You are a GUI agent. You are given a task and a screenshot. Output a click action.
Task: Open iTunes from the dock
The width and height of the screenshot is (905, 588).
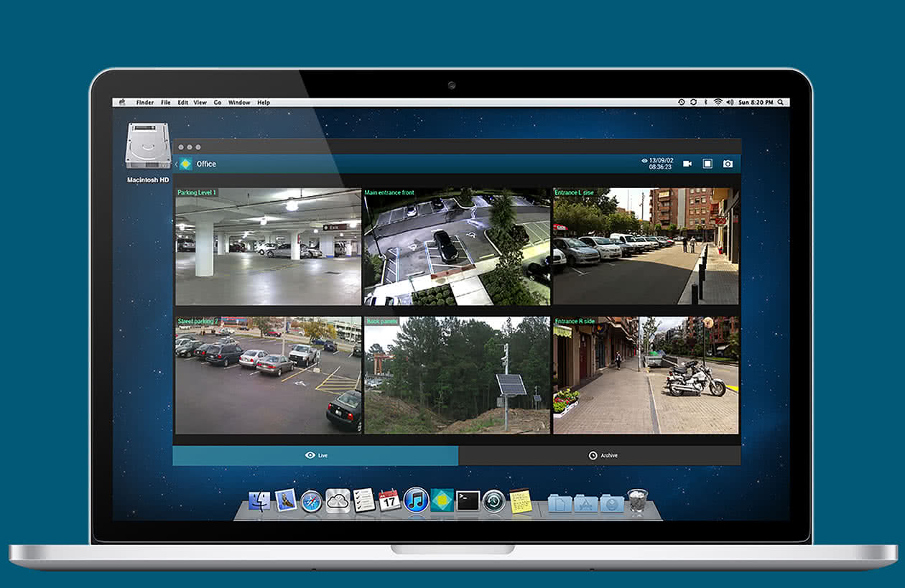[x=416, y=500]
